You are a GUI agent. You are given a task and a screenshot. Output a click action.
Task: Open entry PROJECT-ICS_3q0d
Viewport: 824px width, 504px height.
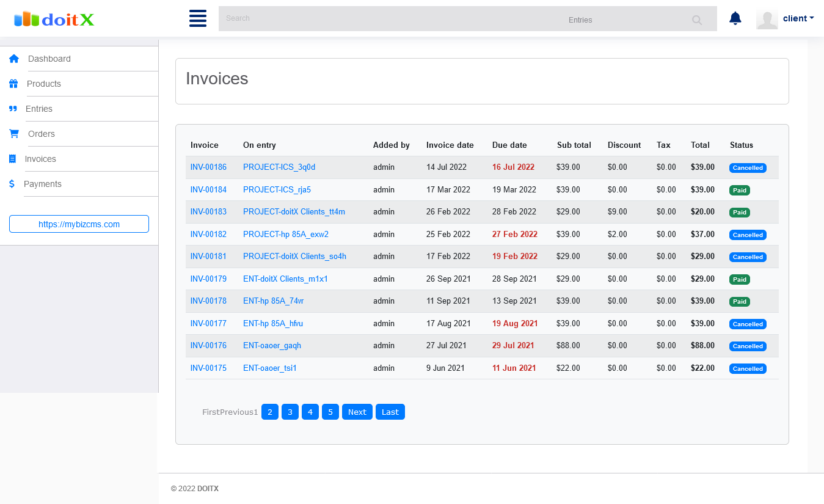[279, 167]
